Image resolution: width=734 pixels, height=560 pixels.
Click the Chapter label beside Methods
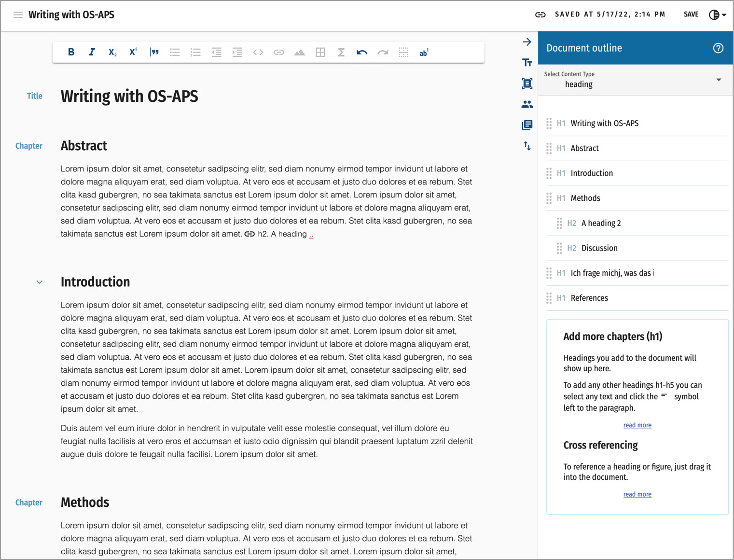29,503
